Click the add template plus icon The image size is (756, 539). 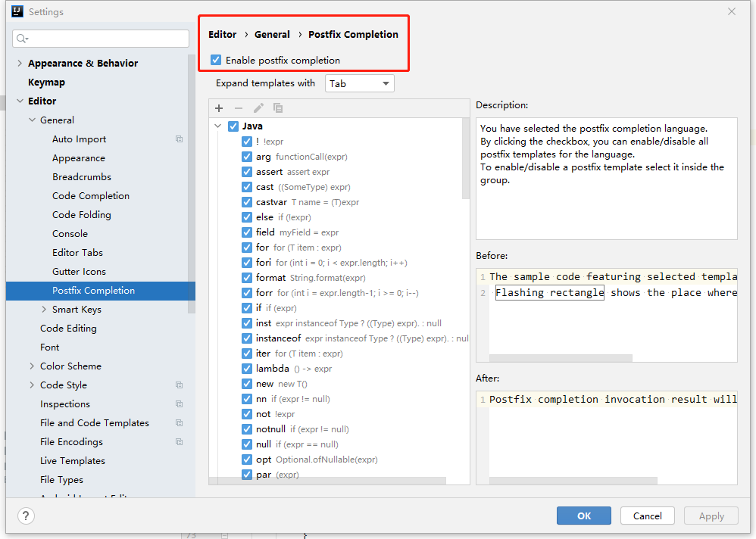click(220, 108)
